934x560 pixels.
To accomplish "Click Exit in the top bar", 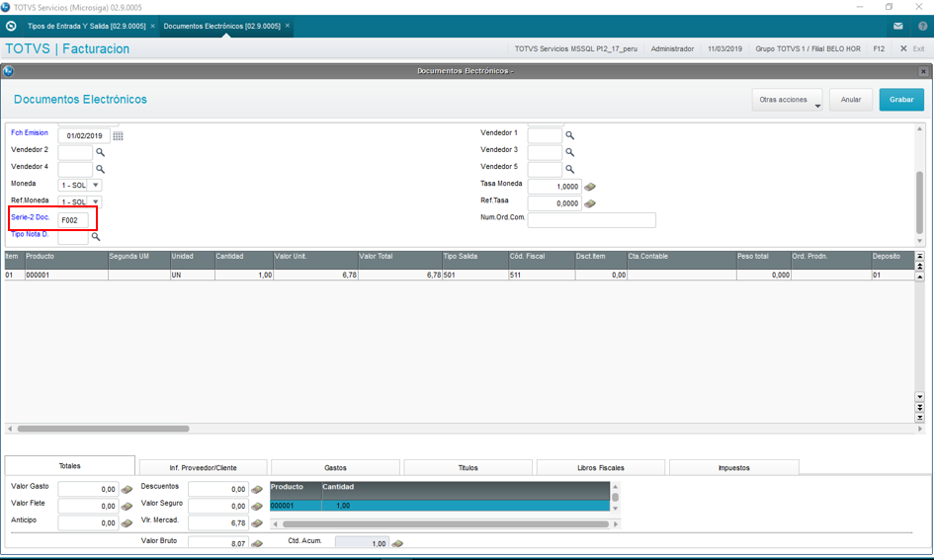I will coord(913,48).
